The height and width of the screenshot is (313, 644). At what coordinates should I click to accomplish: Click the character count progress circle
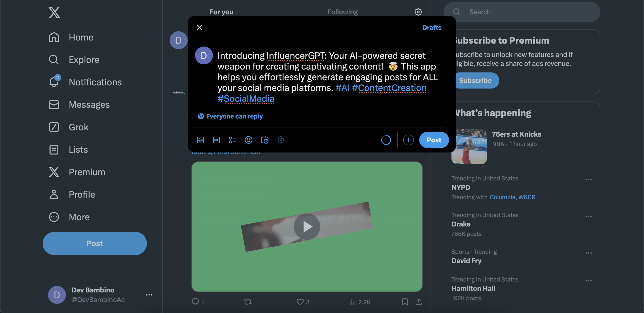(x=386, y=140)
